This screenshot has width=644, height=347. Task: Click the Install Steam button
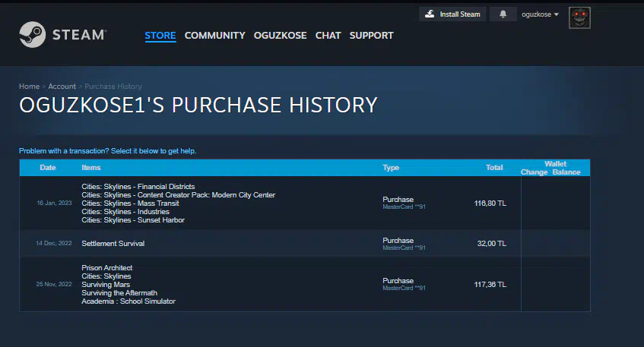click(x=452, y=14)
